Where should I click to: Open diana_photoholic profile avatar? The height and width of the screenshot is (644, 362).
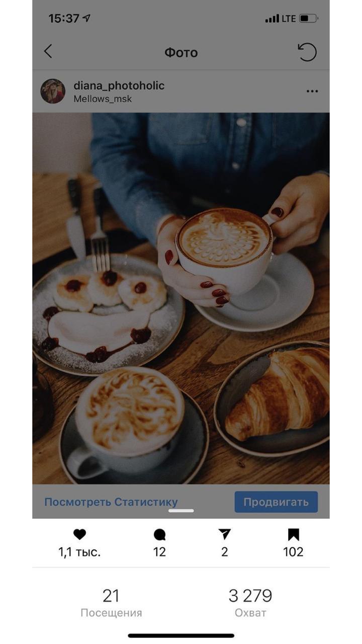[x=53, y=91]
